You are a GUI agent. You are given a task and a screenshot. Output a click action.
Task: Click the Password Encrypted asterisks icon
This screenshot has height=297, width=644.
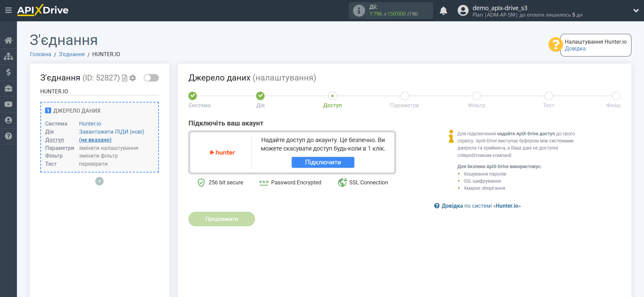pos(264,183)
